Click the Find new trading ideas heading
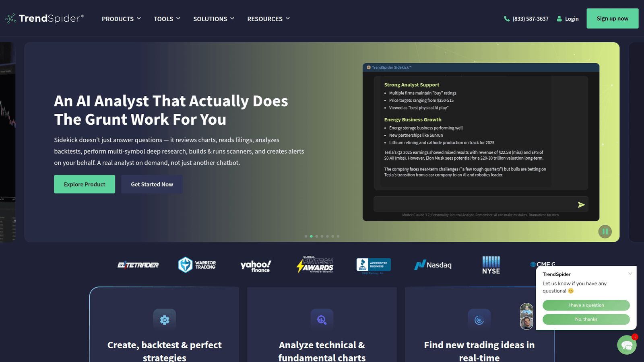The width and height of the screenshot is (644, 362). coord(479,351)
